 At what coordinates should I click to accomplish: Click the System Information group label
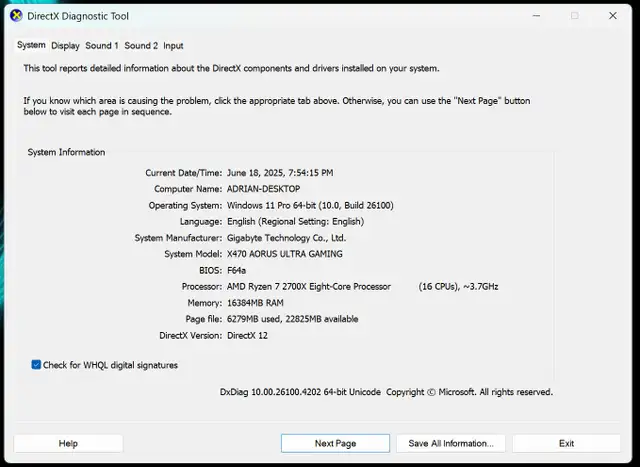66,152
